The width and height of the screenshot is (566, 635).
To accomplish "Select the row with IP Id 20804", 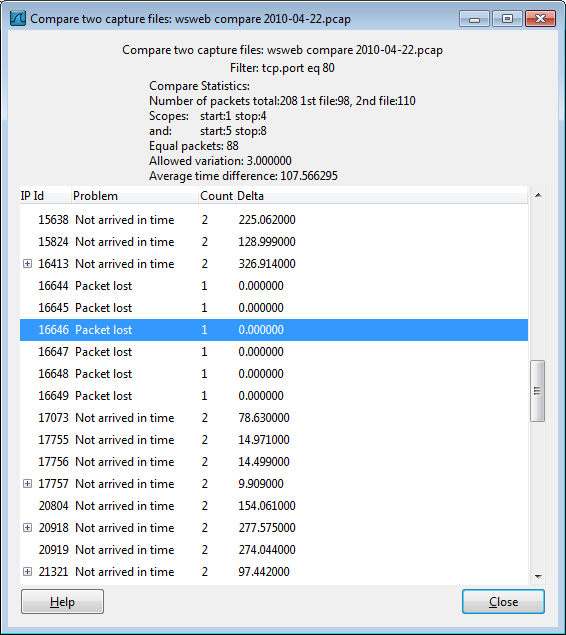I will [x=274, y=506].
